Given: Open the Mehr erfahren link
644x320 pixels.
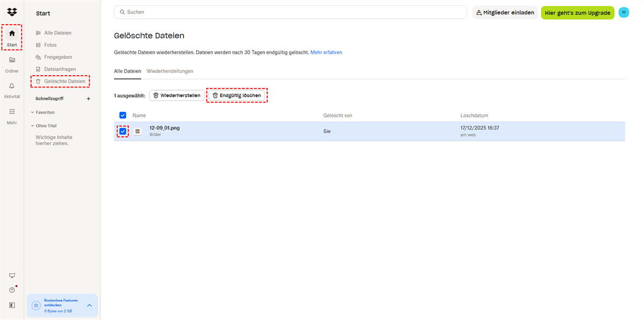Looking at the screenshot, I should (x=326, y=52).
